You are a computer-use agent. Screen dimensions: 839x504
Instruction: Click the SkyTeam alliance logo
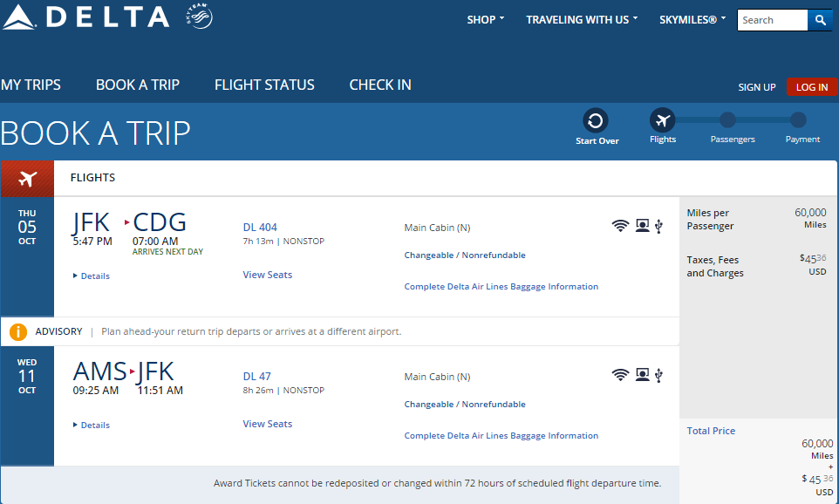[199, 16]
